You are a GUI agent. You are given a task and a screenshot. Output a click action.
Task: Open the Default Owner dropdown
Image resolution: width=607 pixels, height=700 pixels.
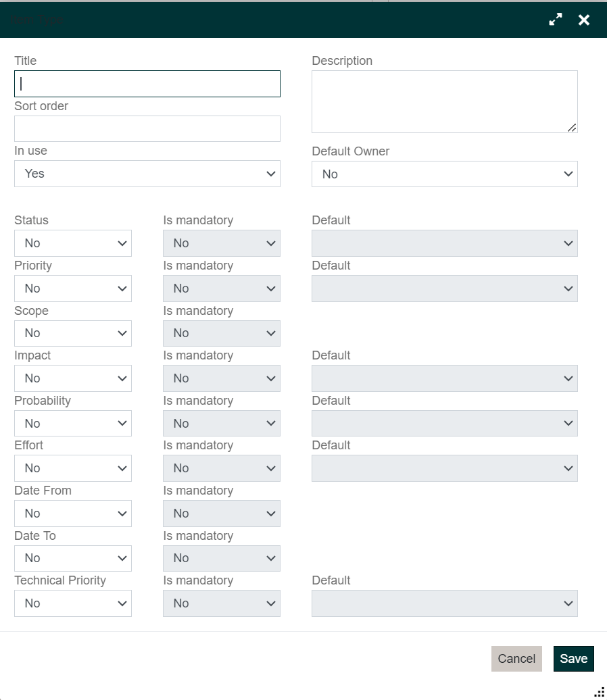(x=444, y=174)
